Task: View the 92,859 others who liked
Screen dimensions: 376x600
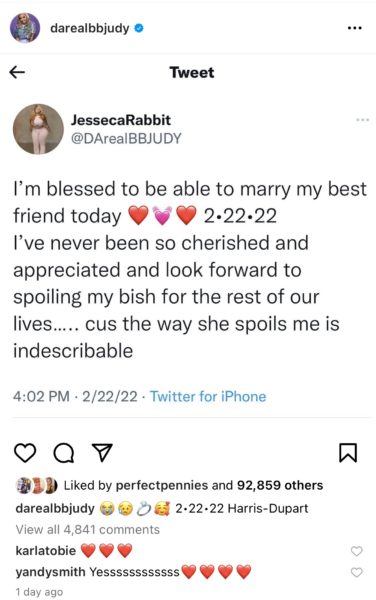Action: tap(280, 485)
